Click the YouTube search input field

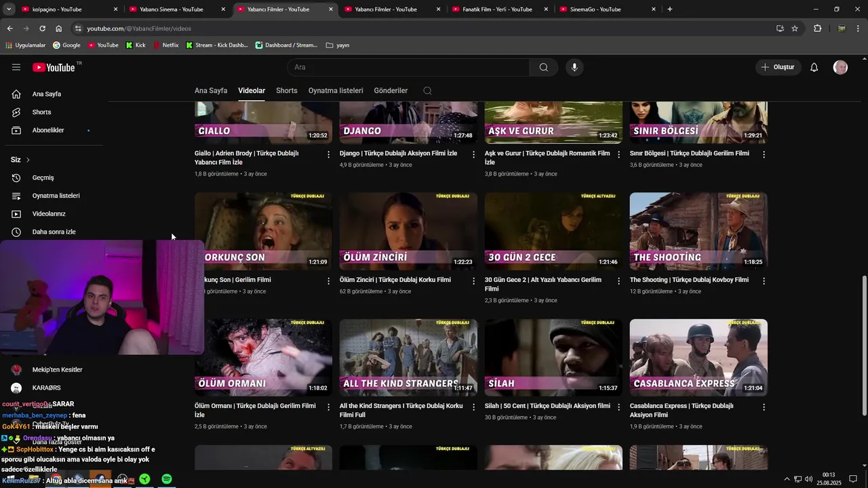[x=408, y=67]
